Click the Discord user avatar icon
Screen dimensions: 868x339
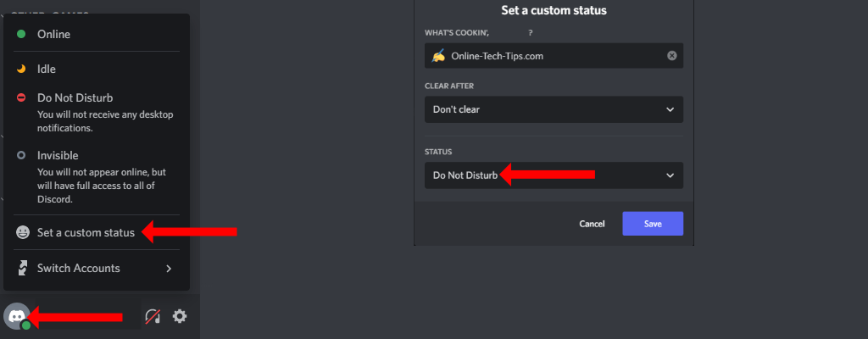[x=14, y=315]
